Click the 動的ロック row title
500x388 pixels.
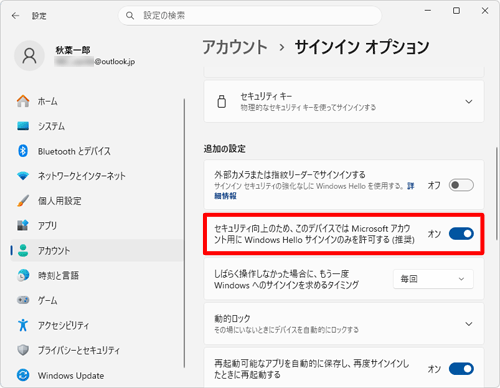click(232, 318)
